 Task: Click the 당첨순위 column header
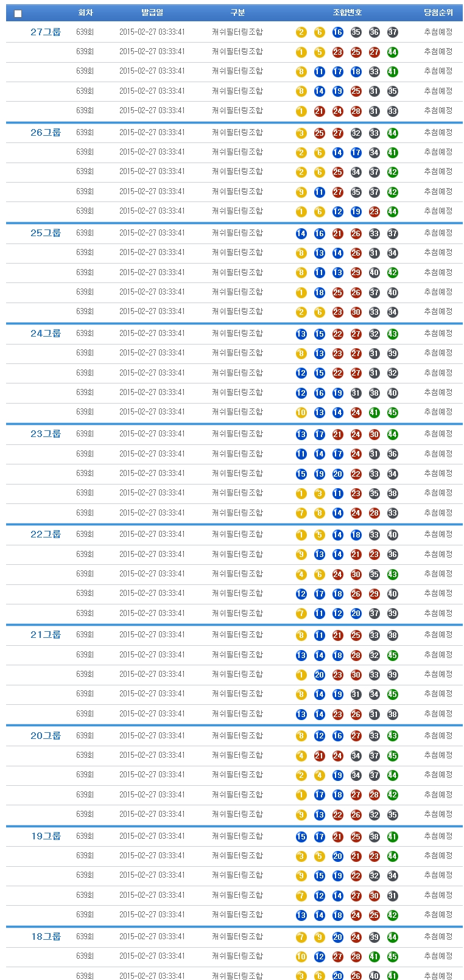[438, 13]
